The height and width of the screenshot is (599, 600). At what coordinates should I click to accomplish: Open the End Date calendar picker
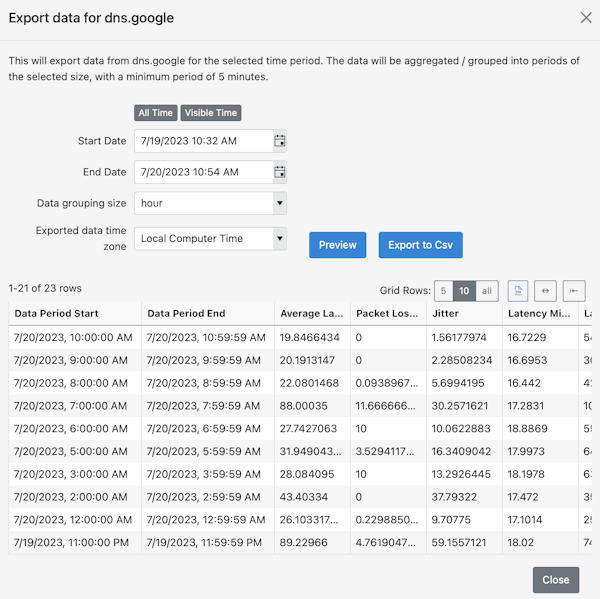[280, 172]
